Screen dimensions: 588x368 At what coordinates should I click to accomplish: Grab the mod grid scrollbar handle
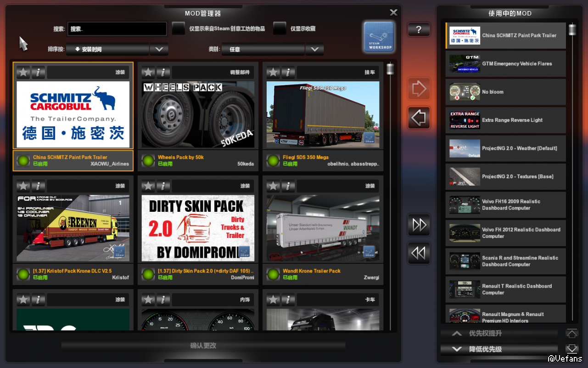coord(390,69)
